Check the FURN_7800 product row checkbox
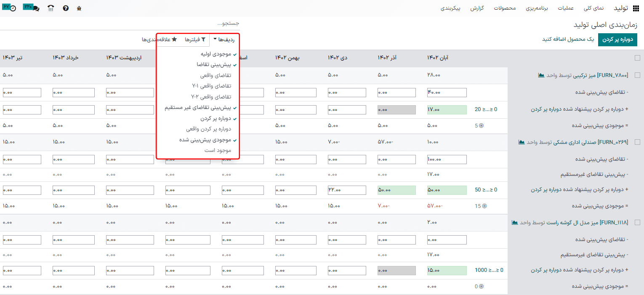This screenshot has width=644, height=295. [637, 75]
